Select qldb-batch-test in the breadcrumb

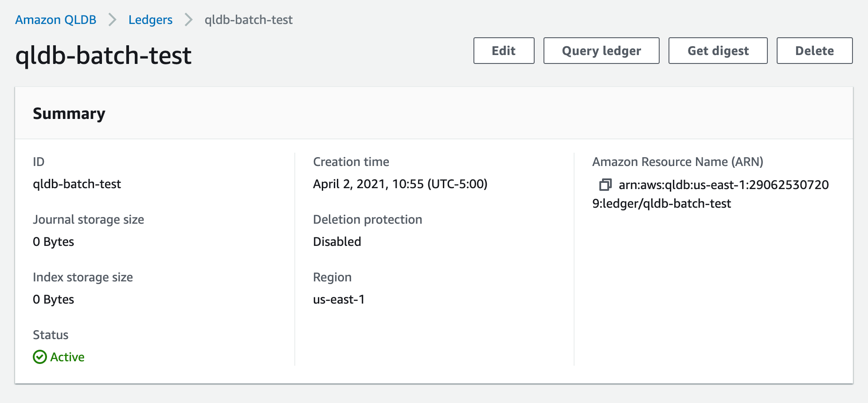point(248,20)
